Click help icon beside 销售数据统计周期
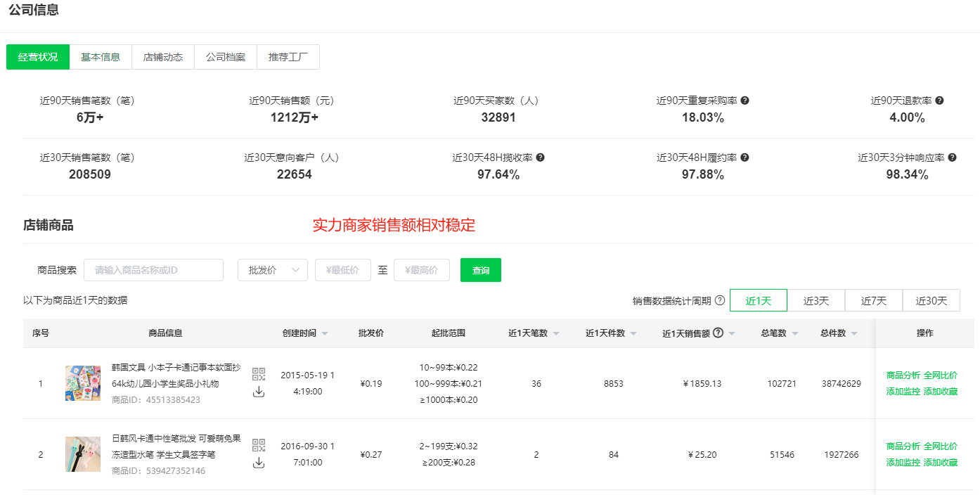The width and height of the screenshot is (980, 495). click(x=720, y=300)
